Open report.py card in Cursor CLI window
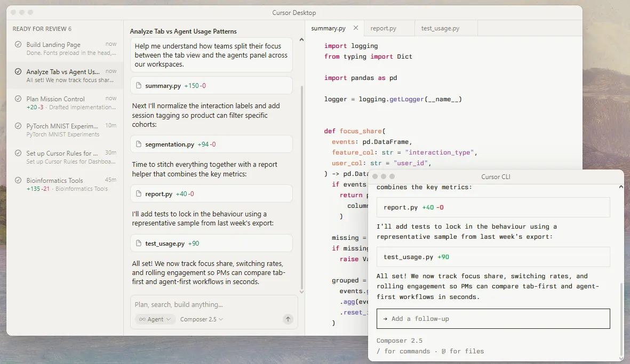The image size is (630, 364). [x=493, y=207]
